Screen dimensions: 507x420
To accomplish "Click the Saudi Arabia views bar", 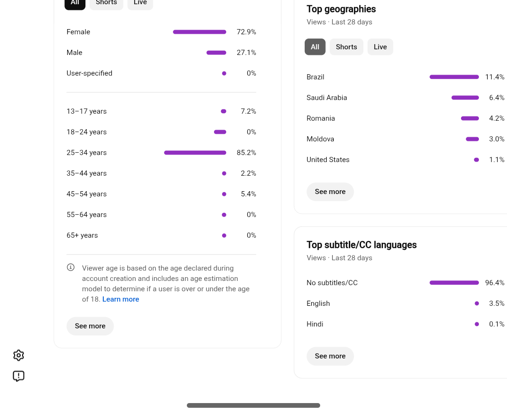I will pos(465,98).
